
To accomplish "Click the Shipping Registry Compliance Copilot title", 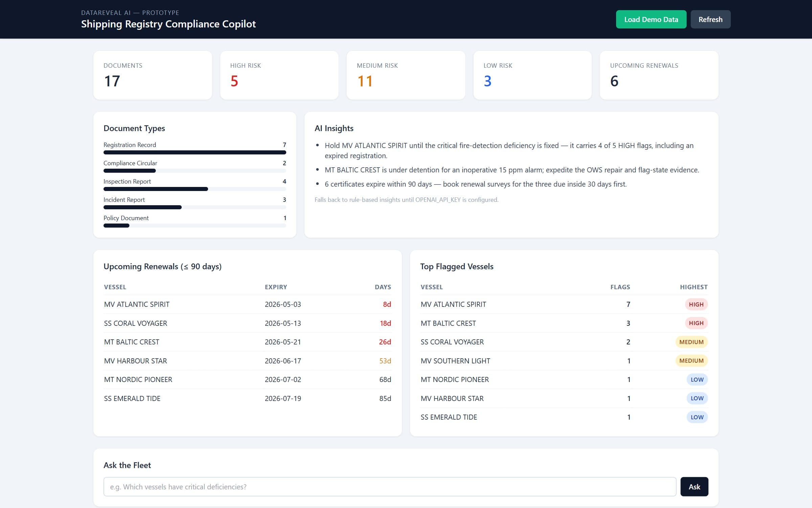I will click(168, 24).
